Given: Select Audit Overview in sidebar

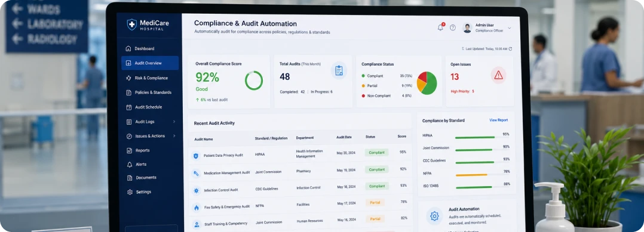Looking at the screenshot, I should (x=150, y=63).
